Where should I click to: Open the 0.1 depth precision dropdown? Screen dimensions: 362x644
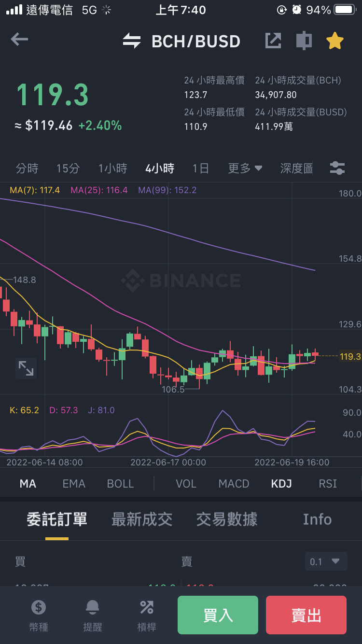coord(326,561)
